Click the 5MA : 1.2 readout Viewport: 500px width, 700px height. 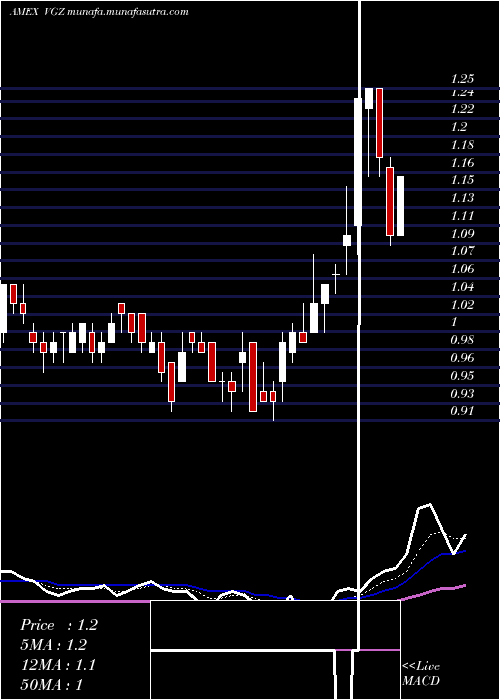54,645
